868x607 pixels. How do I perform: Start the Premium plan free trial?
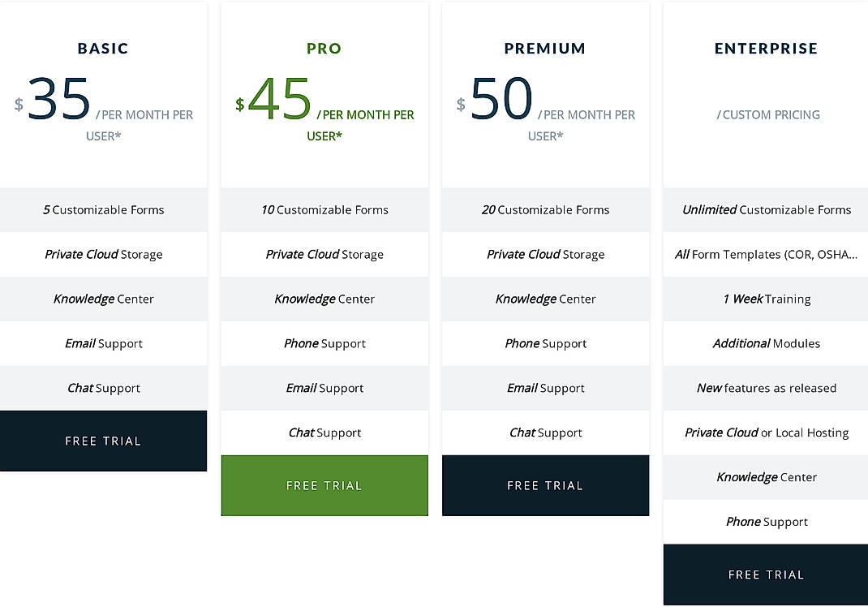point(545,485)
